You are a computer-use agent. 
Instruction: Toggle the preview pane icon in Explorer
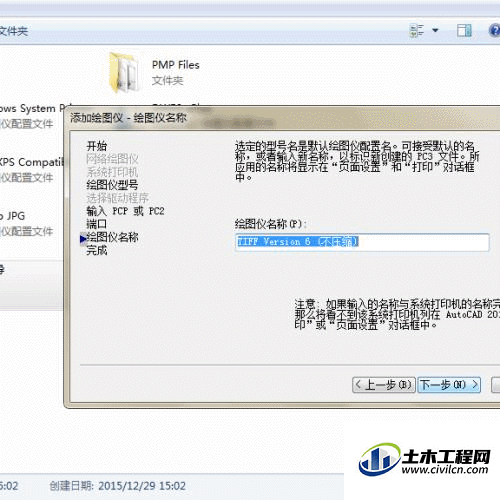[x=464, y=31]
